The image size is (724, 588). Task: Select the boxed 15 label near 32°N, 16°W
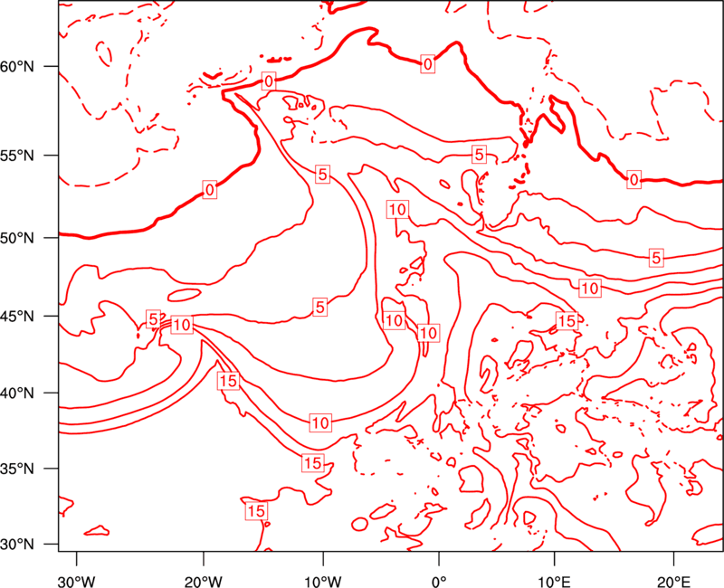click(256, 511)
